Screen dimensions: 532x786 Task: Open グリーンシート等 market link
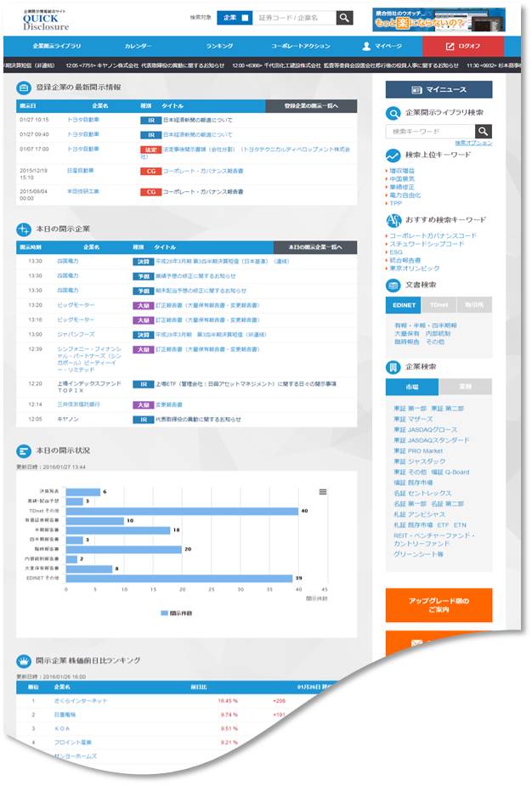click(x=418, y=554)
